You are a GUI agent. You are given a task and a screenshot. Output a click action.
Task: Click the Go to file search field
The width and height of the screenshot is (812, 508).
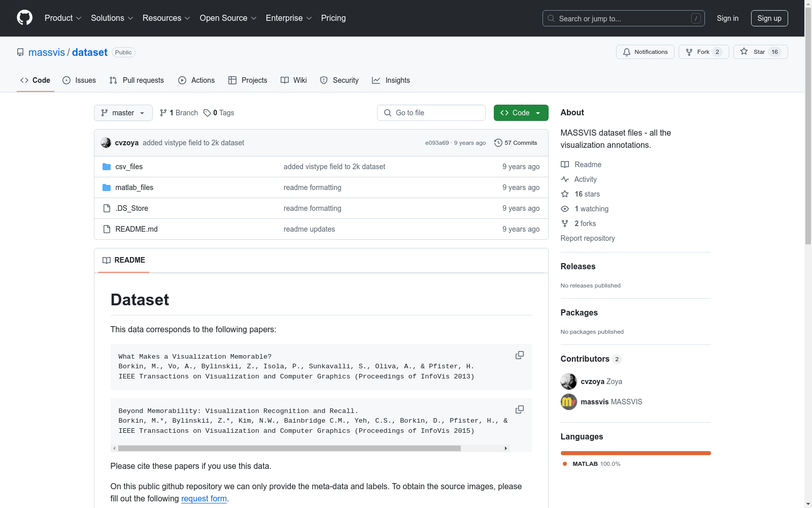tap(431, 113)
